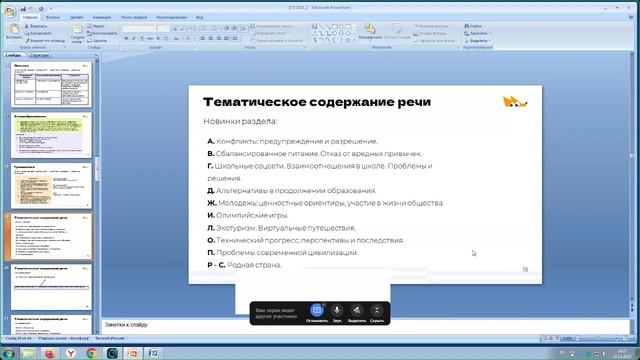The height and width of the screenshot is (360, 640).
Task: Open the View (Вид) ribbon tab
Action: [x=200, y=18]
